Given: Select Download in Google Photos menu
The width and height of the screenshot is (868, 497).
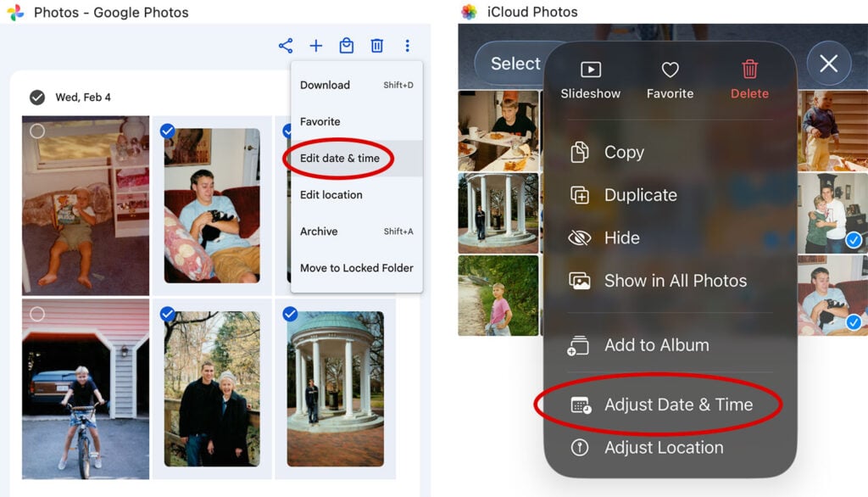Looking at the screenshot, I should (x=357, y=85).
